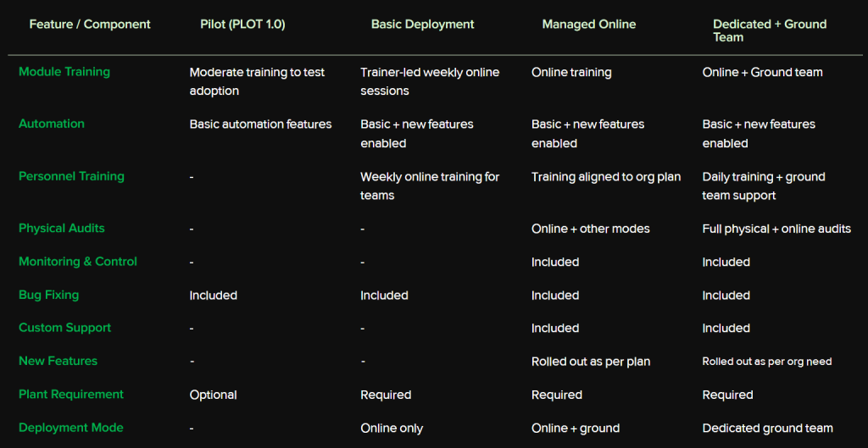Click the Plant Requirement row label
868x448 pixels.
point(71,395)
